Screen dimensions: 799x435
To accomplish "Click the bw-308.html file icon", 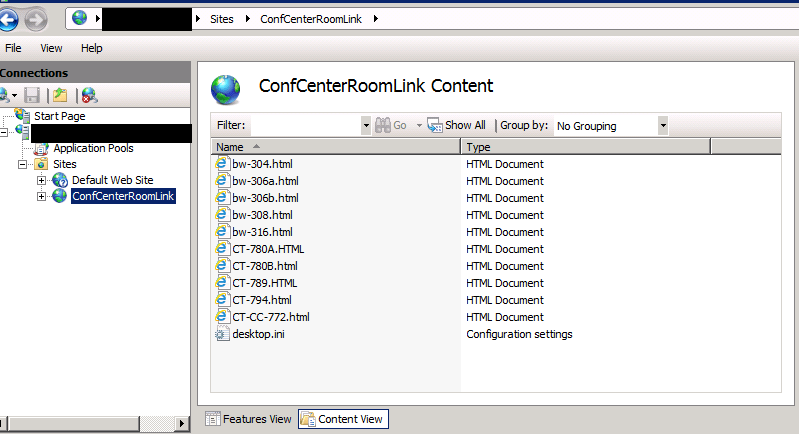I will [x=222, y=214].
